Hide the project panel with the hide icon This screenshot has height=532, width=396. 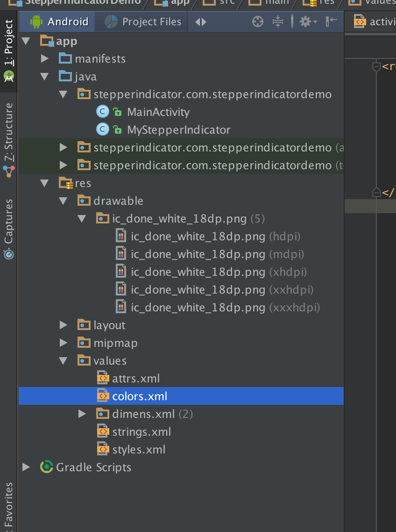(332, 22)
